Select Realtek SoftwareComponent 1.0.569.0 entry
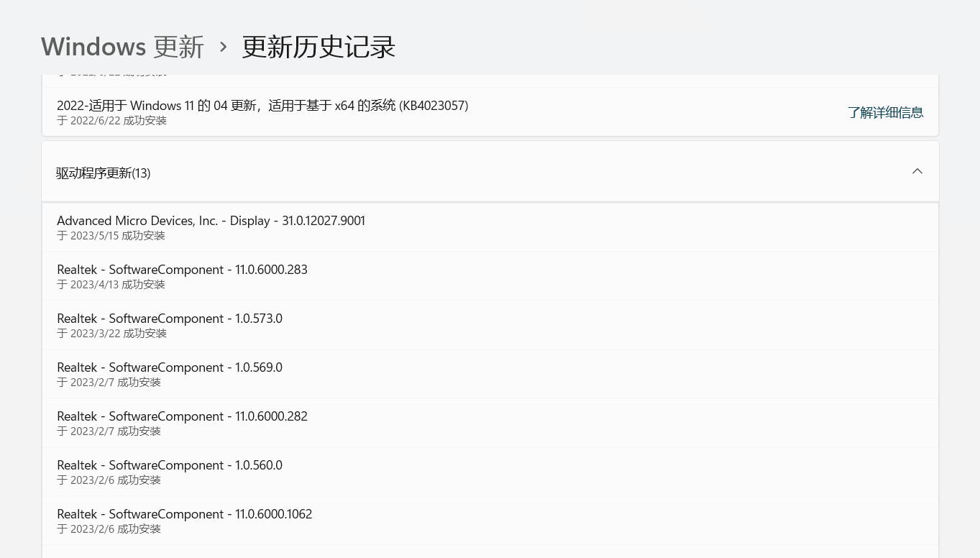The width and height of the screenshot is (980, 558). point(490,374)
